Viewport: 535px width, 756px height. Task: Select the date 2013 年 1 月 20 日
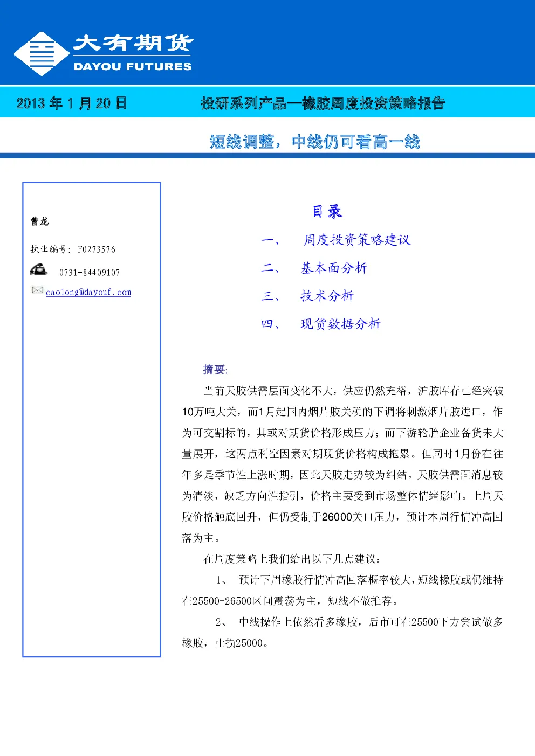tap(72, 103)
